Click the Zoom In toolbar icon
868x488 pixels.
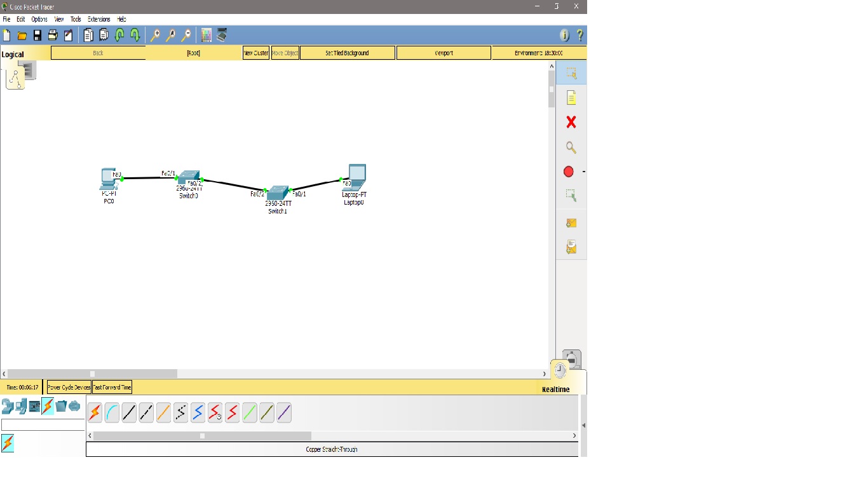[x=155, y=35]
